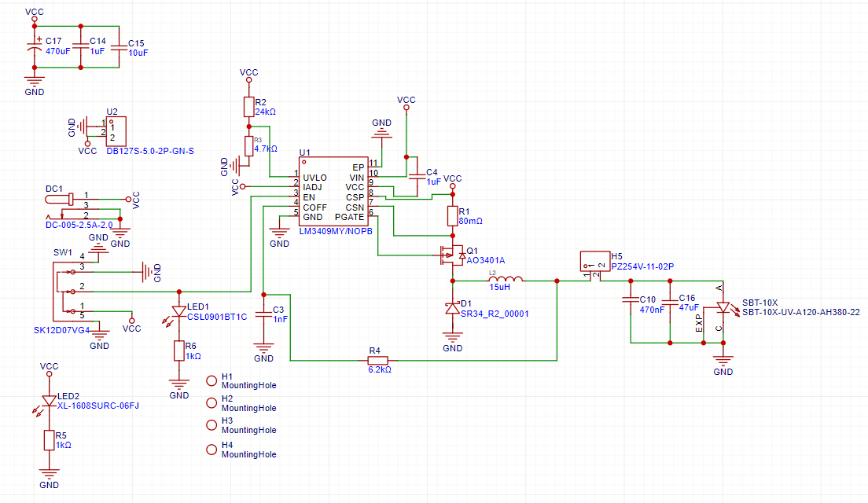
Task: Select the C16 47uF output capacitor
Action: tap(669, 299)
